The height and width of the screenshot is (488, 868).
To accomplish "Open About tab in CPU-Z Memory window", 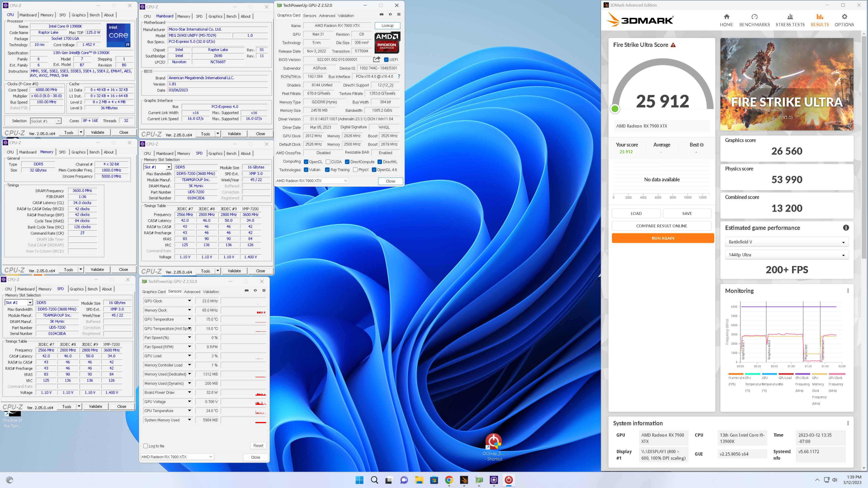I will (x=108, y=152).
